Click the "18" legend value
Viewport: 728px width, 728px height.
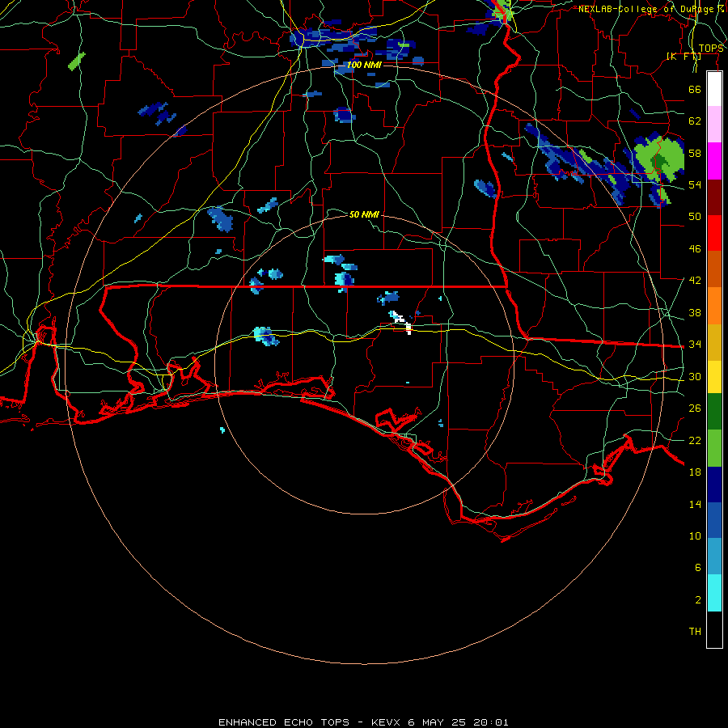(695, 472)
